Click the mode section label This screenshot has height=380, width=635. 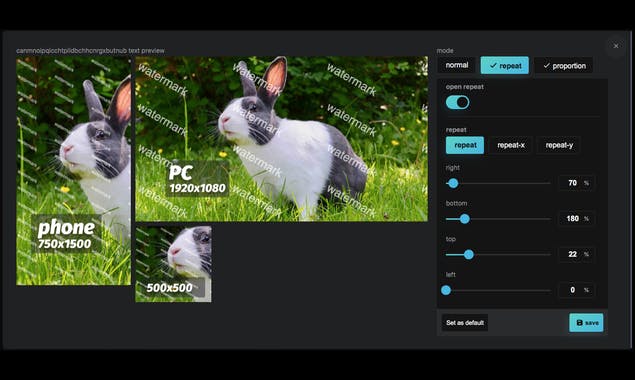(445, 51)
